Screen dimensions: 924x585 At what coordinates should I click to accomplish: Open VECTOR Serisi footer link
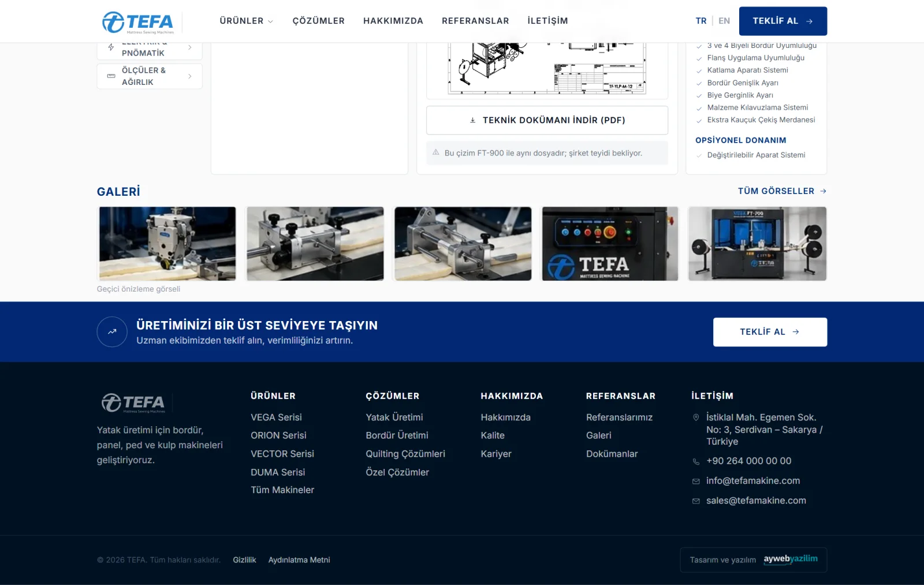[282, 454]
